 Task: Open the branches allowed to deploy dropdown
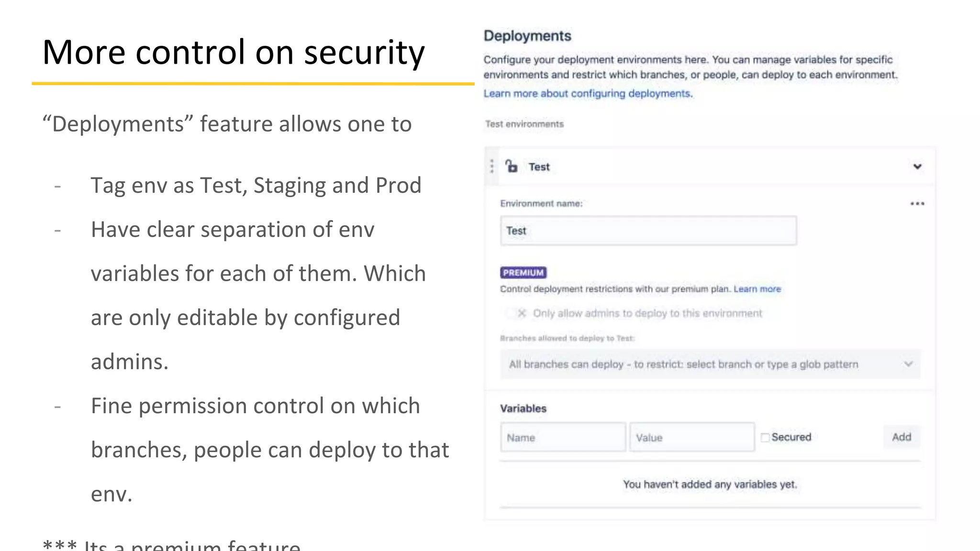710,364
